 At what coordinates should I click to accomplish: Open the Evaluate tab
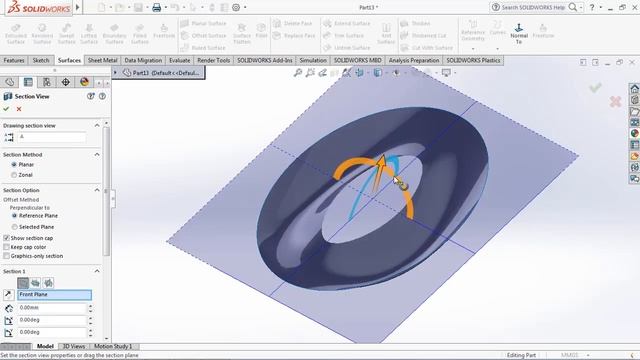tap(180, 60)
